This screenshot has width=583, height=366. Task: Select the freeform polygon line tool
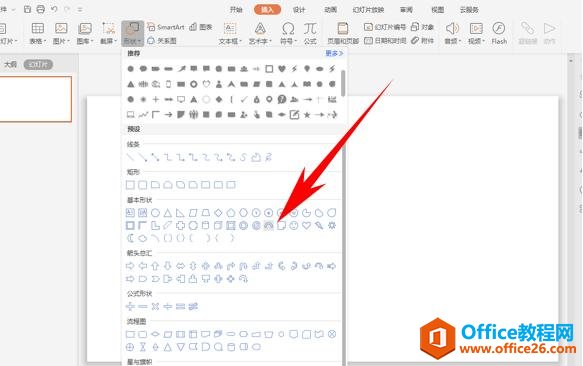coord(256,157)
